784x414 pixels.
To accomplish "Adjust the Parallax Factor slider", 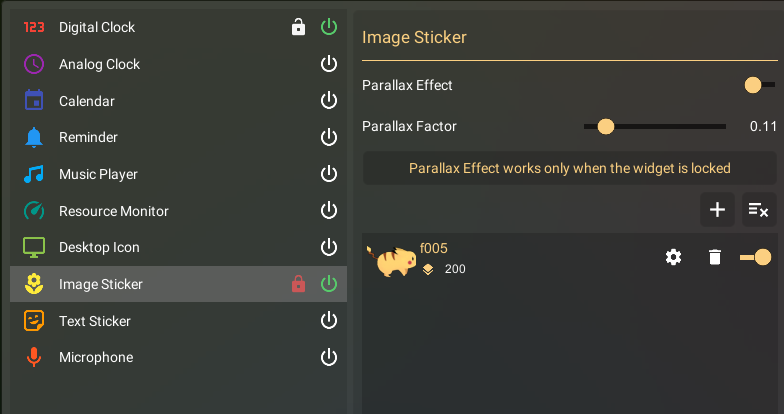I will [x=606, y=126].
